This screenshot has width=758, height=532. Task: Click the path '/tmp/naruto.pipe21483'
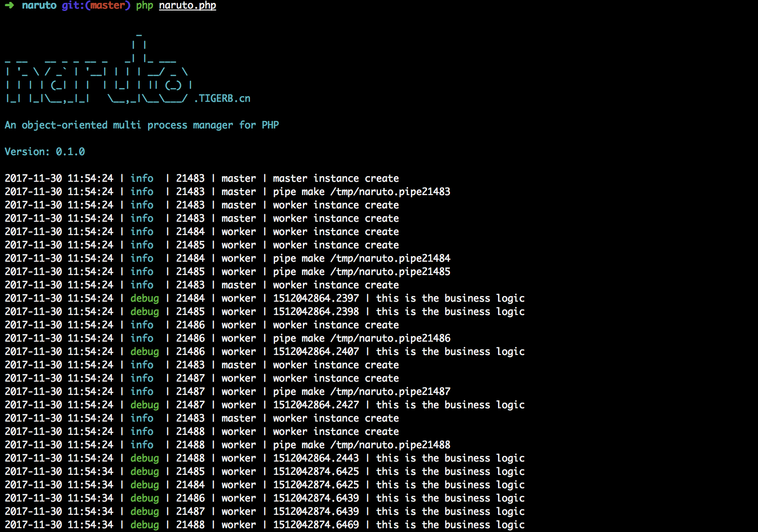tap(390, 192)
